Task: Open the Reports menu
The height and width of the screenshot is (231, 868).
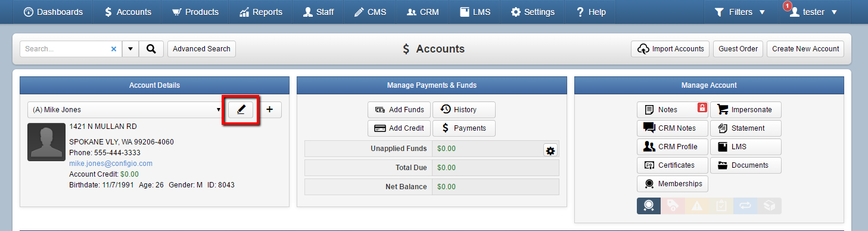Action: (x=260, y=12)
